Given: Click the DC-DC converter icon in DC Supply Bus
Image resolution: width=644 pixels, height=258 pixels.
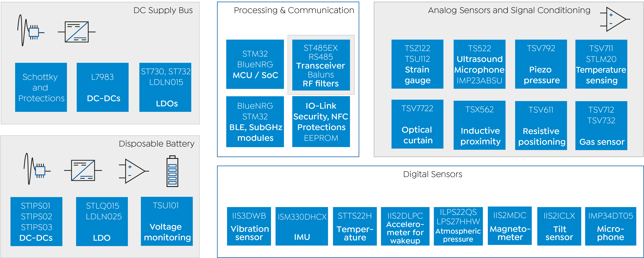Looking at the screenshot, I should click(77, 32).
